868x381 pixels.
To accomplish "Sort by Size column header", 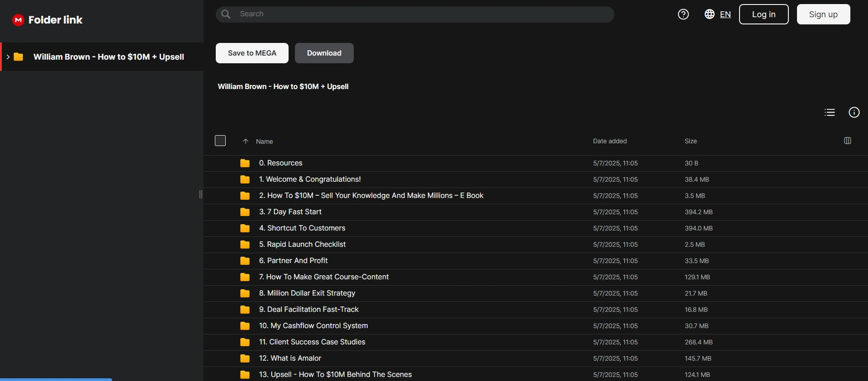I will (x=691, y=141).
